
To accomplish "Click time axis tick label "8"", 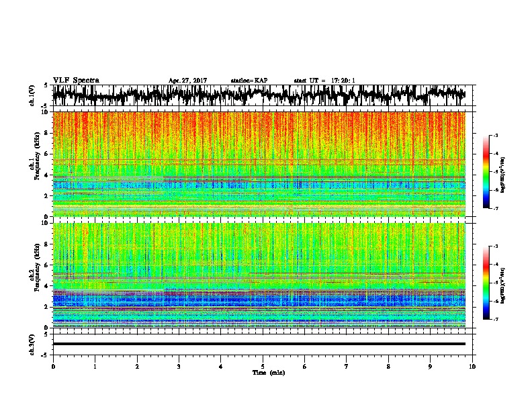I will pyautogui.click(x=388, y=367).
